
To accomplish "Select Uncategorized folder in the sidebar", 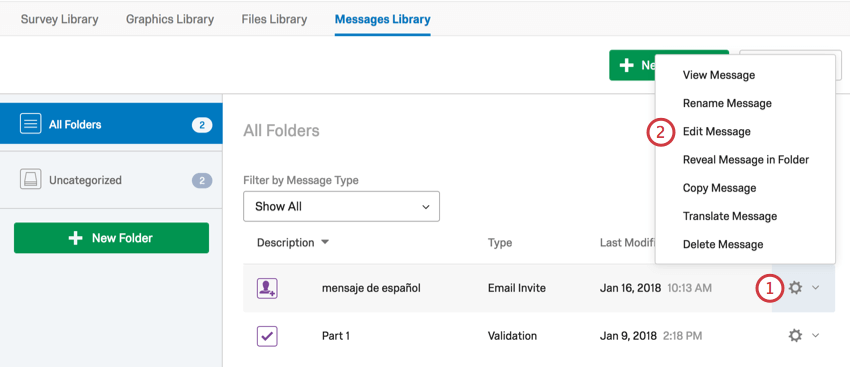I will [111, 180].
